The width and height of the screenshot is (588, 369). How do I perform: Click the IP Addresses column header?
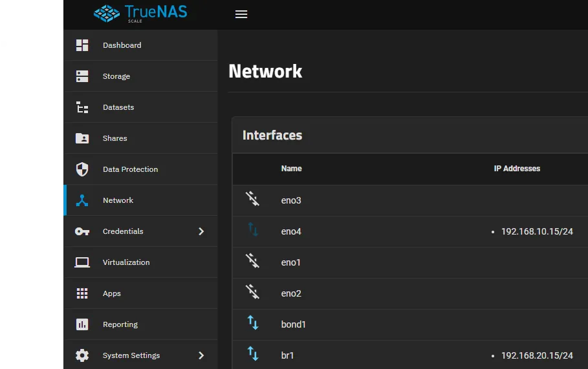[x=517, y=169]
